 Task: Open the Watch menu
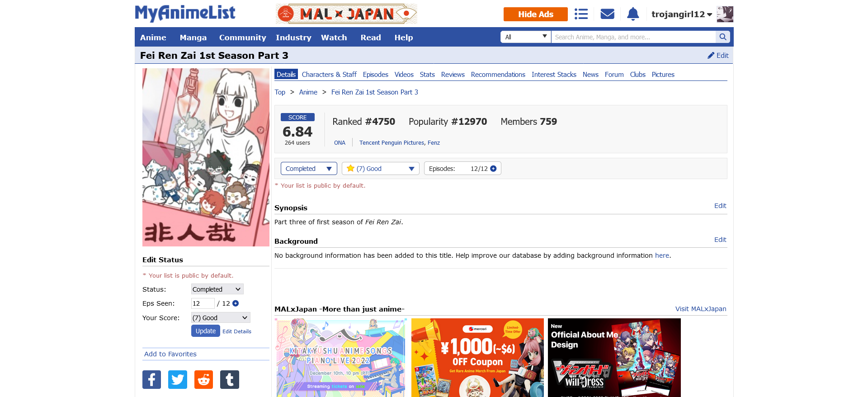click(x=334, y=38)
